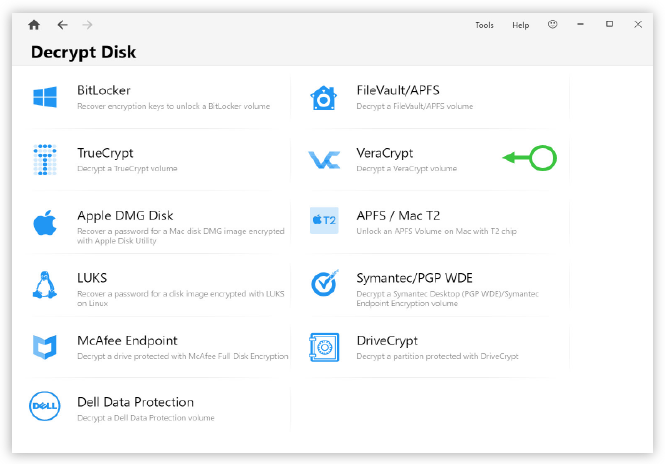The height and width of the screenshot is (464, 665).
Task: Select the VeraCrypt option title
Action: coord(385,153)
